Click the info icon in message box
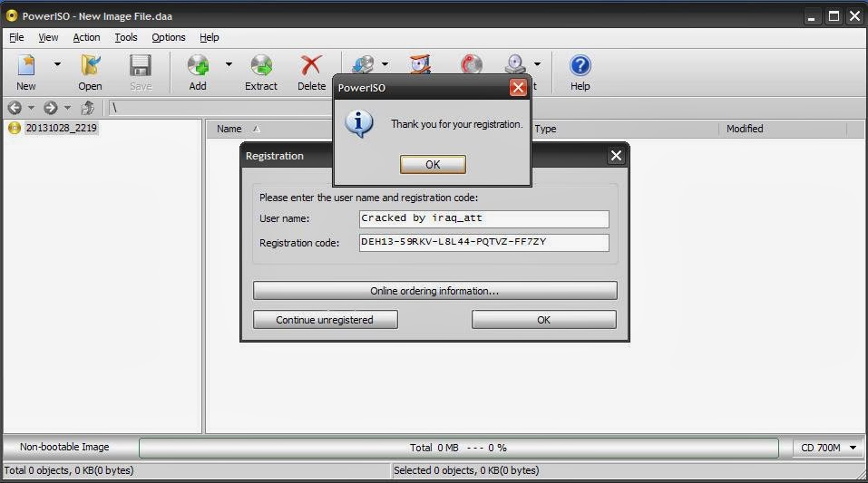Viewport: 868px width, 483px height. click(358, 123)
